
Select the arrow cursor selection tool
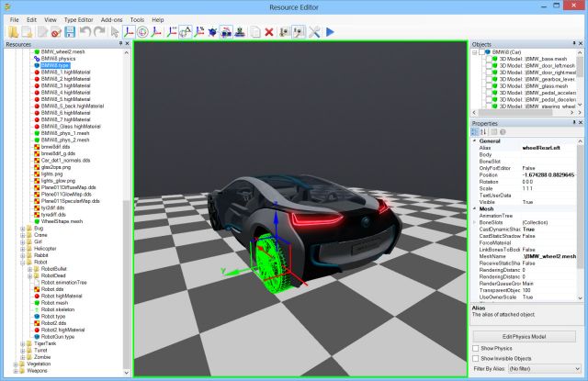point(114,32)
